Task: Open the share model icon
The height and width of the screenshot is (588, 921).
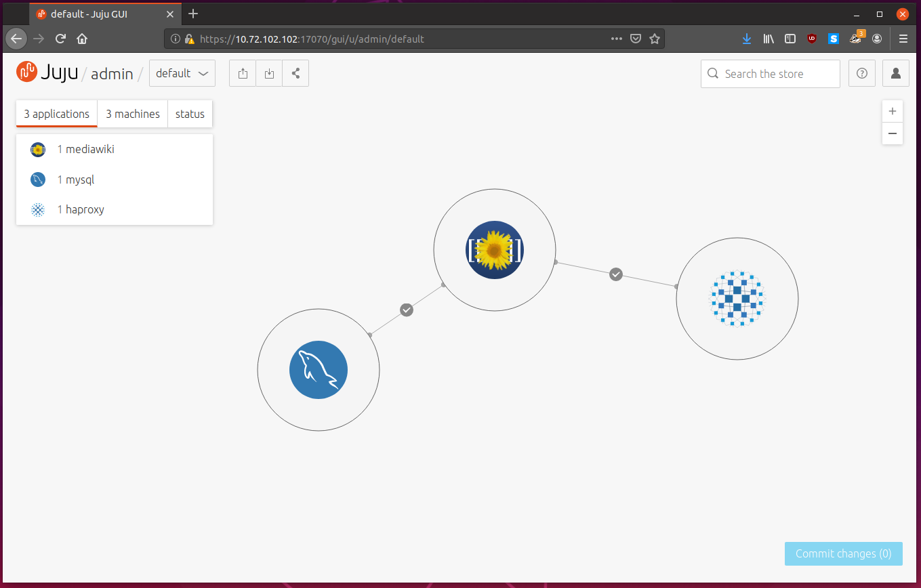Action: (295, 74)
